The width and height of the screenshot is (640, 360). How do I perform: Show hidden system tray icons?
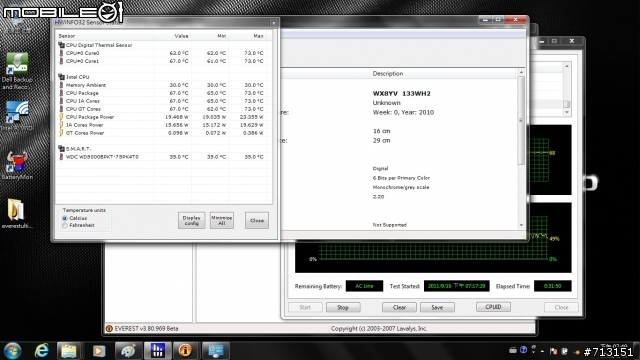(542, 351)
